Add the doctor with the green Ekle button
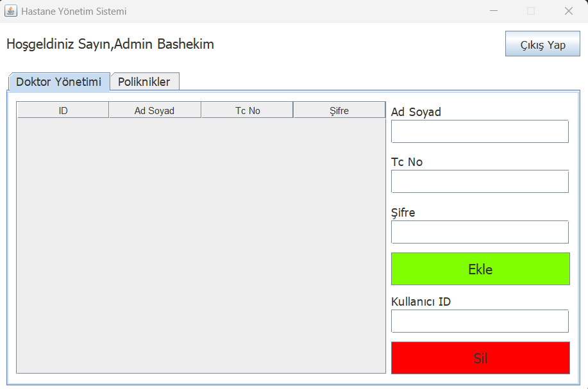 480,269
